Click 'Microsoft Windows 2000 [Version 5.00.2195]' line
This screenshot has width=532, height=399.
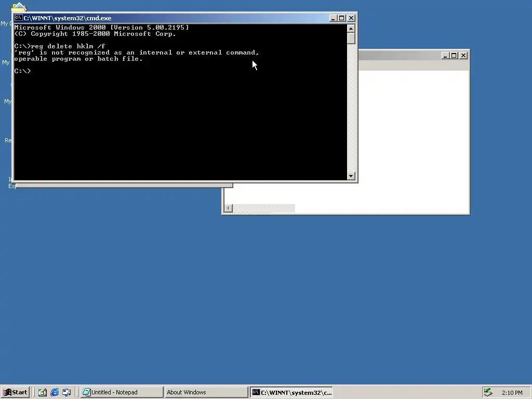[101, 28]
